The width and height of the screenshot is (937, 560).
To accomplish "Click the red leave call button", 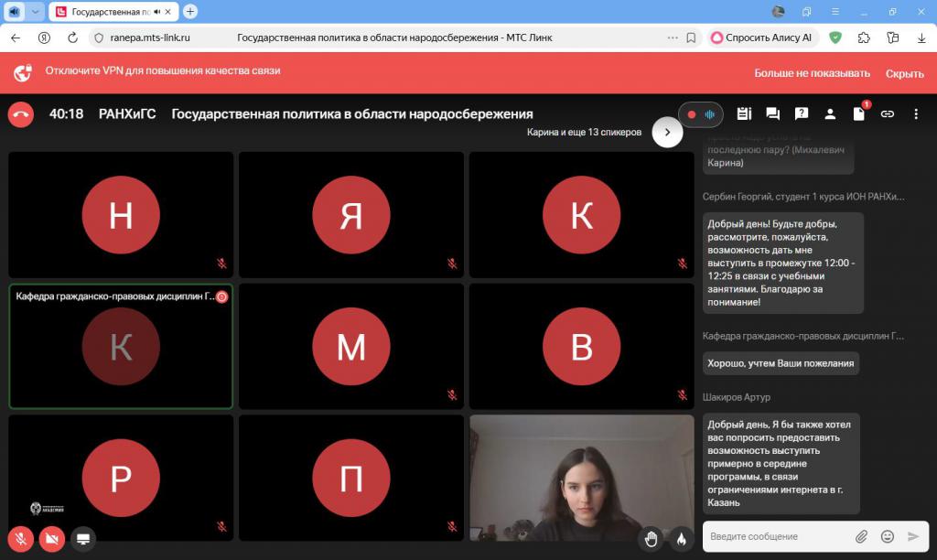I will (x=20, y=114).
